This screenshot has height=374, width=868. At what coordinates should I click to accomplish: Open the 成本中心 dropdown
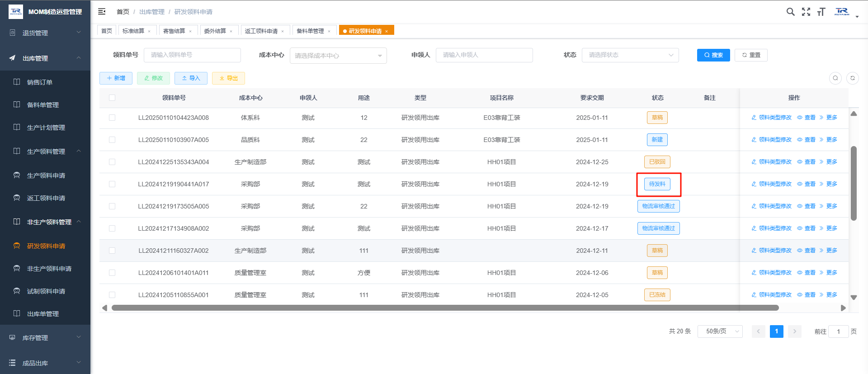(338, 56)
